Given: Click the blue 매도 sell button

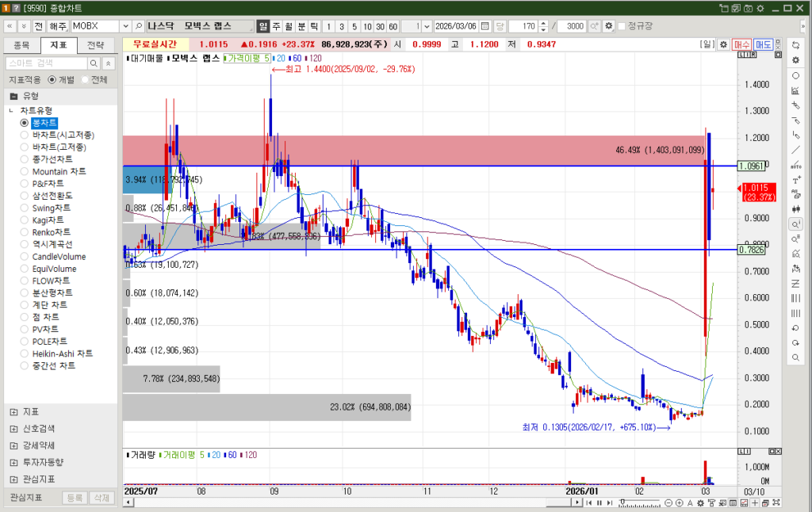Looking at the screenshot, I should click(763, 44).
